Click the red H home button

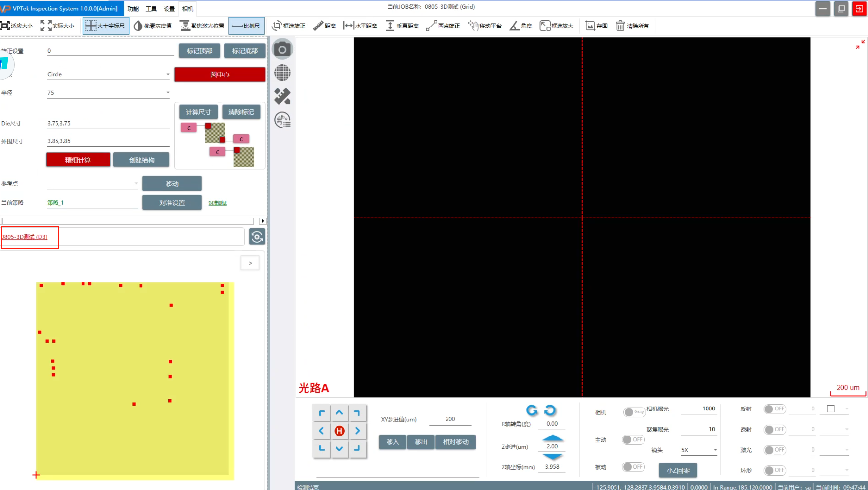(339, 431)
